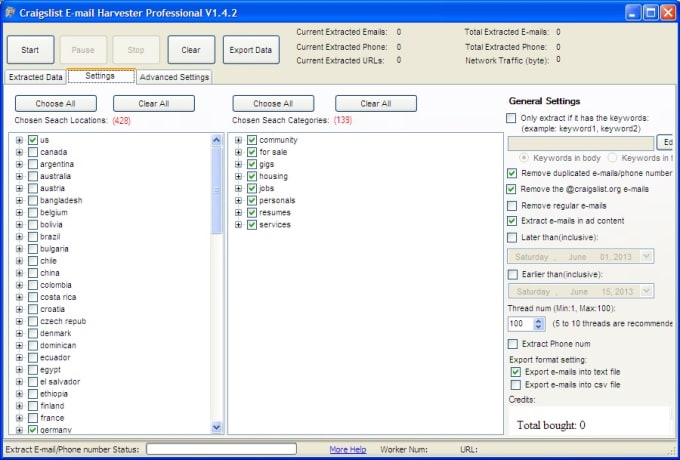Start the email extraction
This screenshot has width=680, height=460.
pyautogui.click(x=30, y=50)
